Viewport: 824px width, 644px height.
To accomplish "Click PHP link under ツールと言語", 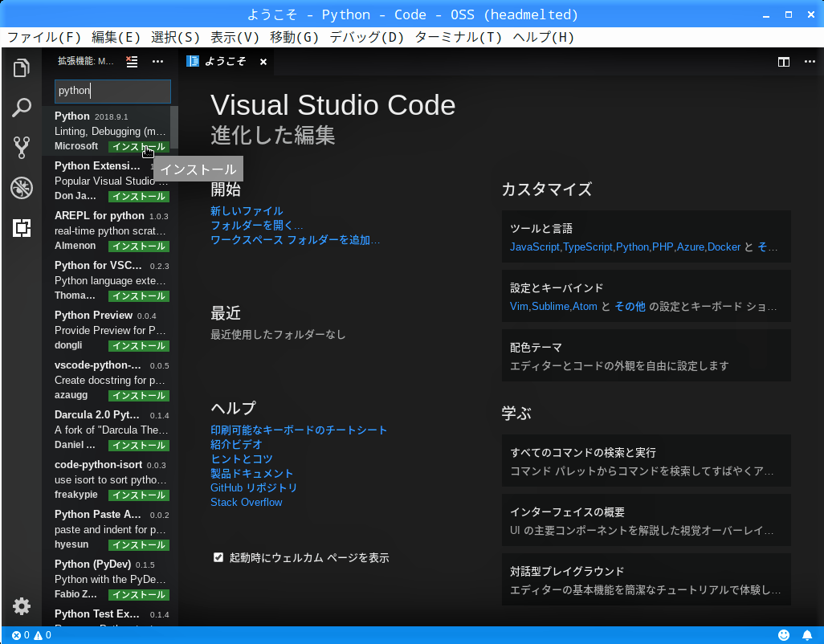I will (663, 247).
